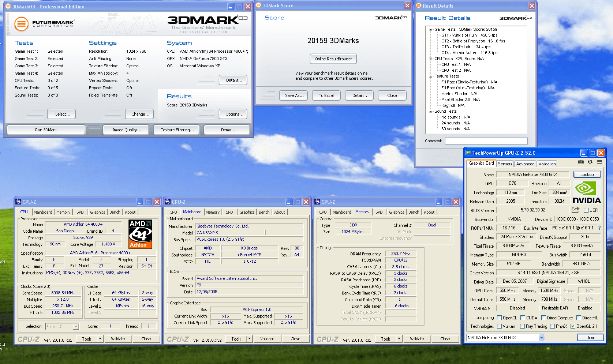Click the AMD Athlon 64 logo

pyautogui.click(x=140, y=234)
